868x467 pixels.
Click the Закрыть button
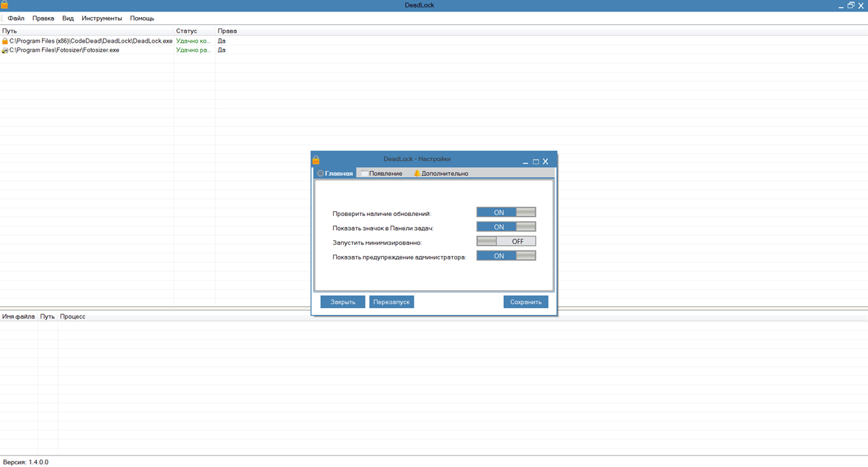pyautogui.click(x=342, y=302)
